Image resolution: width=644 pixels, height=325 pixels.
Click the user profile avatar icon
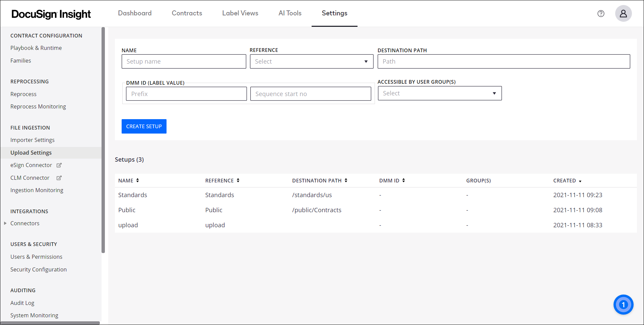[x=623, y=13]
